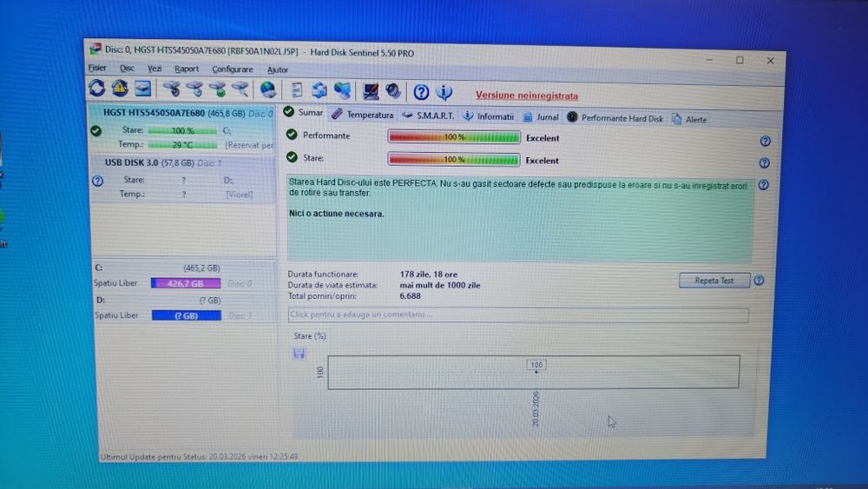Viewport: 868px width, 489px height.
Task: Close the Hard Disk Sentinel window
Action: tap(770, 60)
